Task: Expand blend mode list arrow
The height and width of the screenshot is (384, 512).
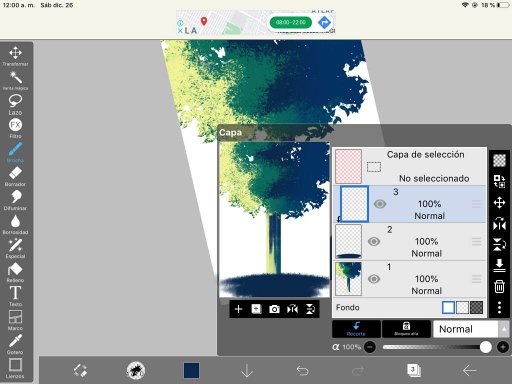Action: pyautogui.click(x=504, y=329)
